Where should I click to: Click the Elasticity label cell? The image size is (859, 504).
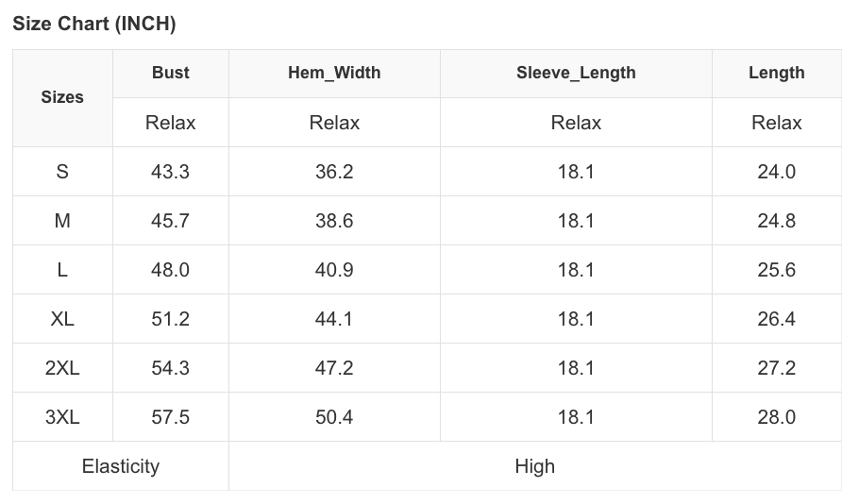(x=121, y=466)
